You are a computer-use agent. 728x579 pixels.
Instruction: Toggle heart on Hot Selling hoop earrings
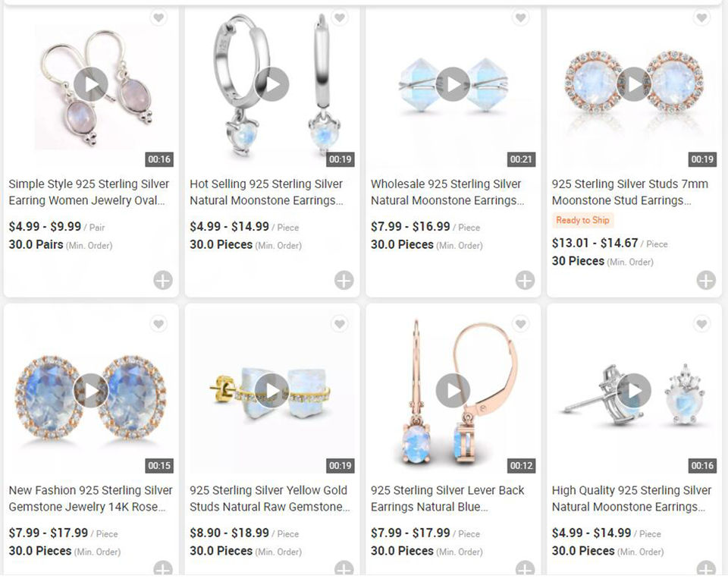(x=340, y=17)
